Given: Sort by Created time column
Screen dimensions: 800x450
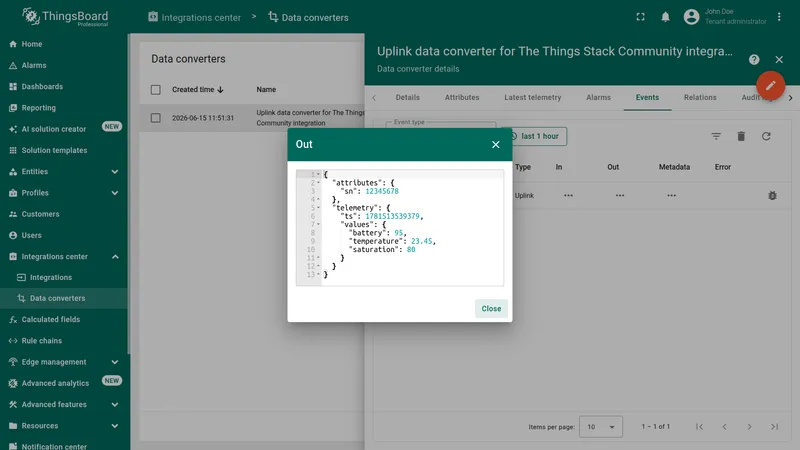Looking at the screenshot, I should (x=197, y=90).
